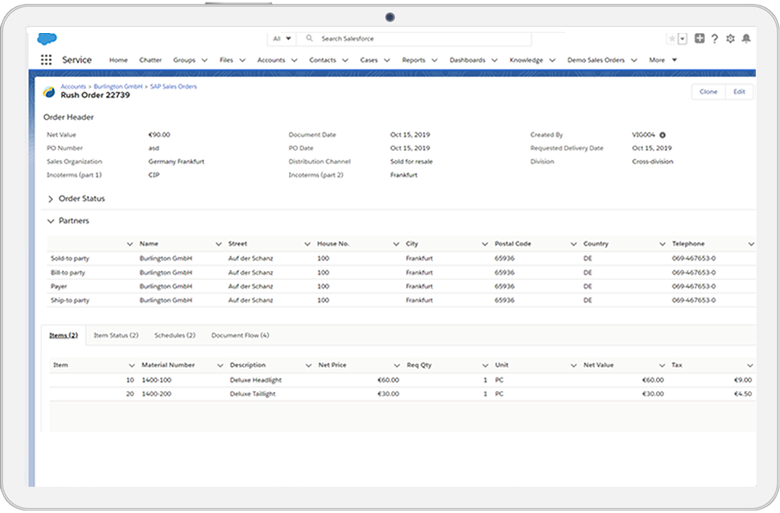Switch to the Item Status (2) tab
The width and height of the screenshot is (780, 513).
[x=116, y=335]
